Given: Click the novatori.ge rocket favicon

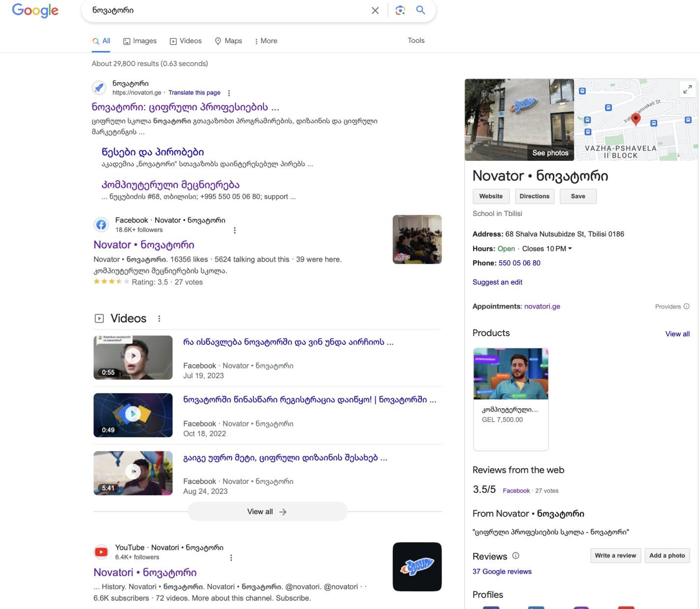Looking at the screenshot, I should click(x=99, y=88).
